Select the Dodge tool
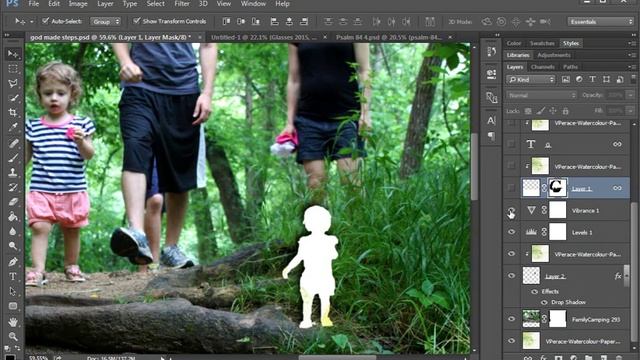The height and width of the screenshot is (360, 640). (x=13, y=246)
